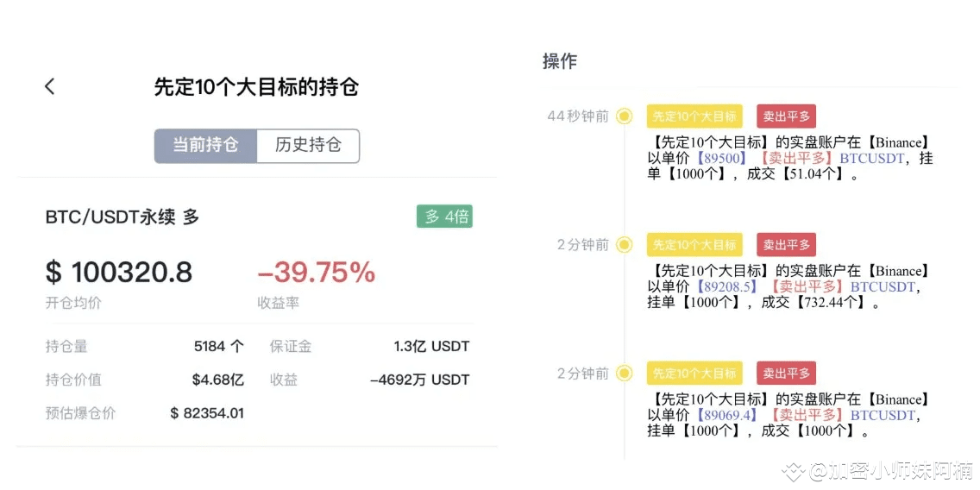Switch to the 历史持仓 tab
Screen dimensions: 980x490
pyautogui.click(x=308, y=146)
